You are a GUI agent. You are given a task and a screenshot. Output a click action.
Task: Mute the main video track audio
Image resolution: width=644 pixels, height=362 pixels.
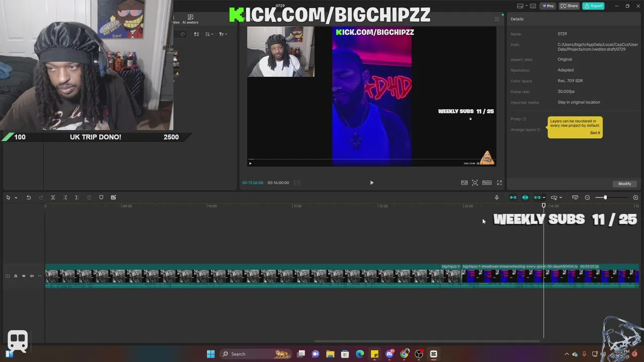click(32, 276)
